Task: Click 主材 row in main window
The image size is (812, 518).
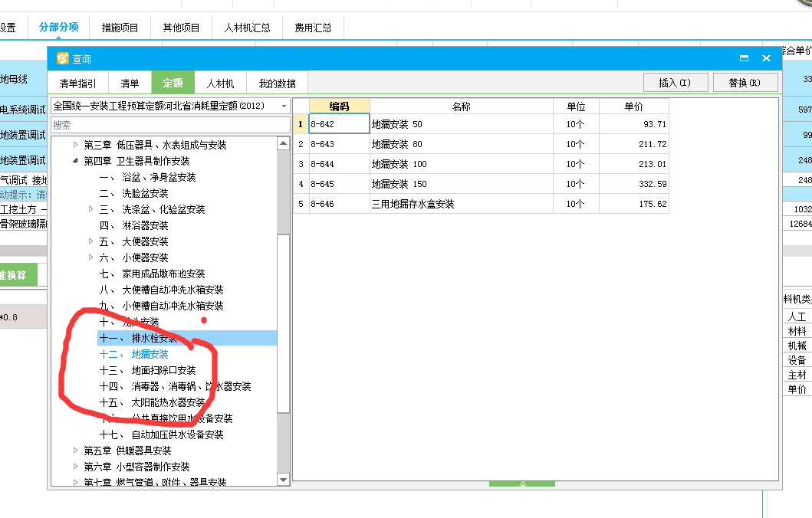Action: [797, 375]
